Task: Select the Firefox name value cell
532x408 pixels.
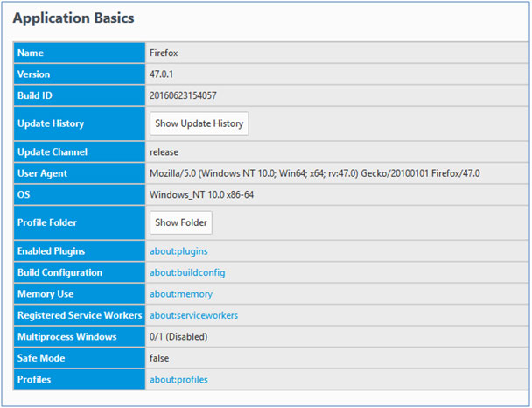Action: pyautogui.click(x=164, y=53)
